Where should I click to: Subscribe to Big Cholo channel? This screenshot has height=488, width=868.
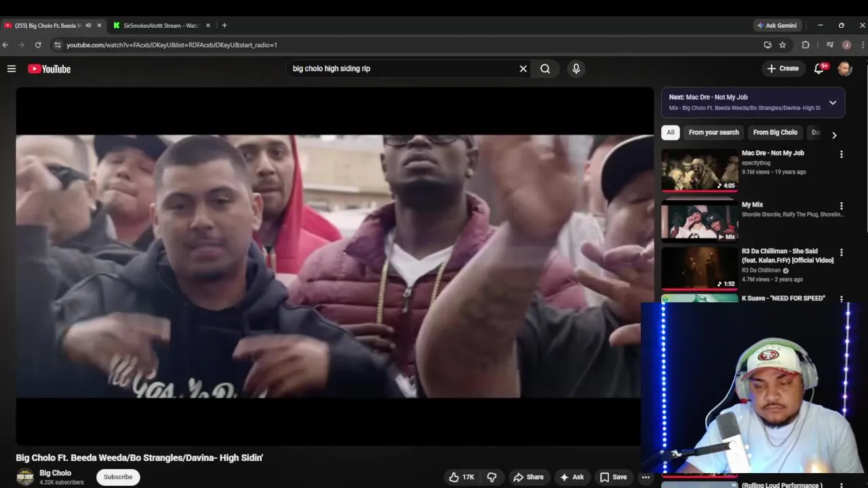[118, 477]
